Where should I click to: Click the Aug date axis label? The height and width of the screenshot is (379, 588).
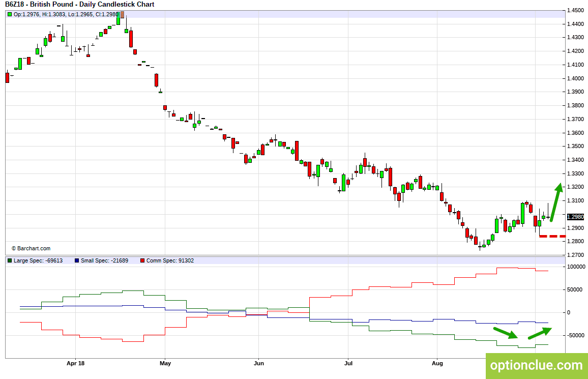coord(437,363)
